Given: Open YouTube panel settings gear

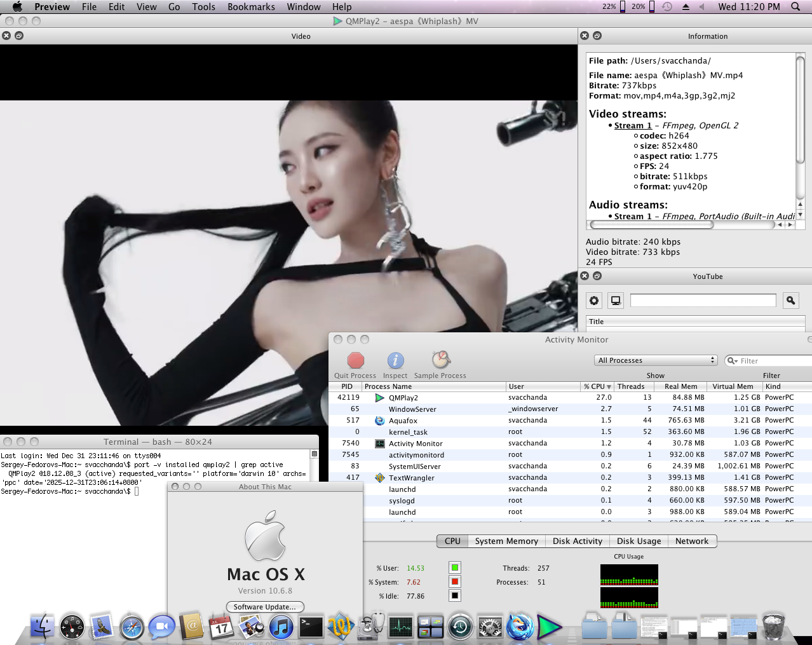Looking at the screenshot, I should [x=594, y=301].
